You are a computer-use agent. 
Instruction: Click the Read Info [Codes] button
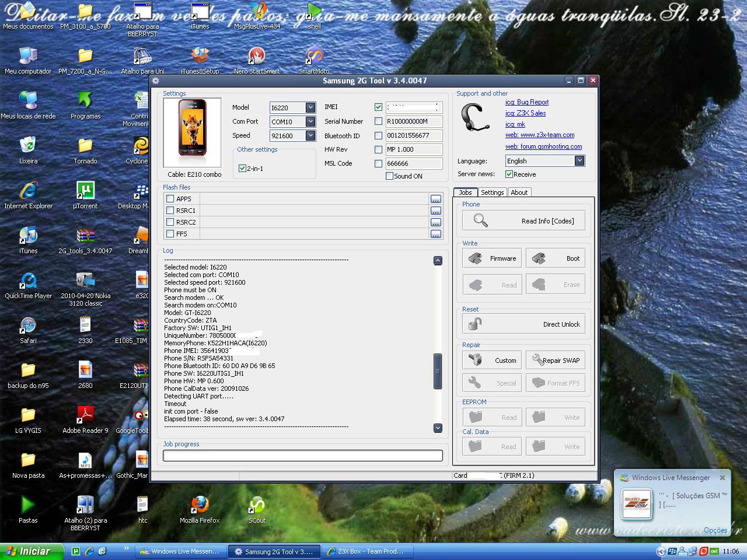(x=523, y=220)
